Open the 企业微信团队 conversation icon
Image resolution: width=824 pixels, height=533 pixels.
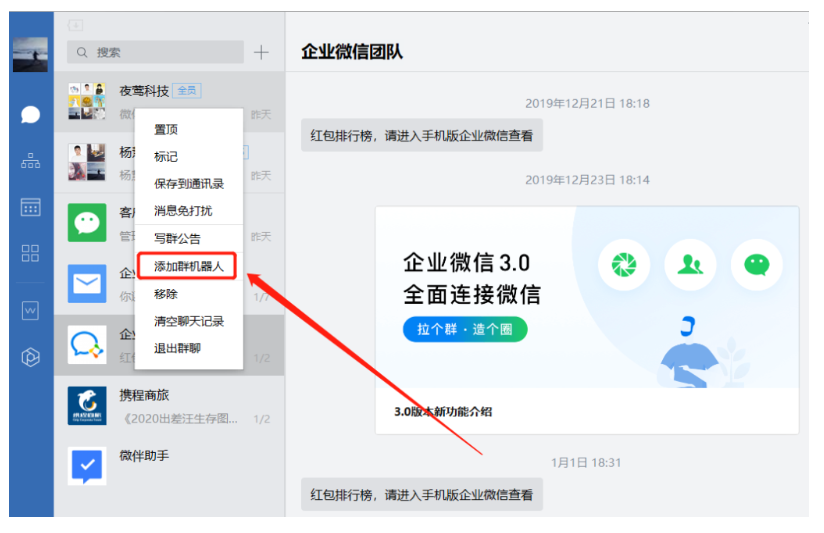pyautogui.click(x=87, y=345)
